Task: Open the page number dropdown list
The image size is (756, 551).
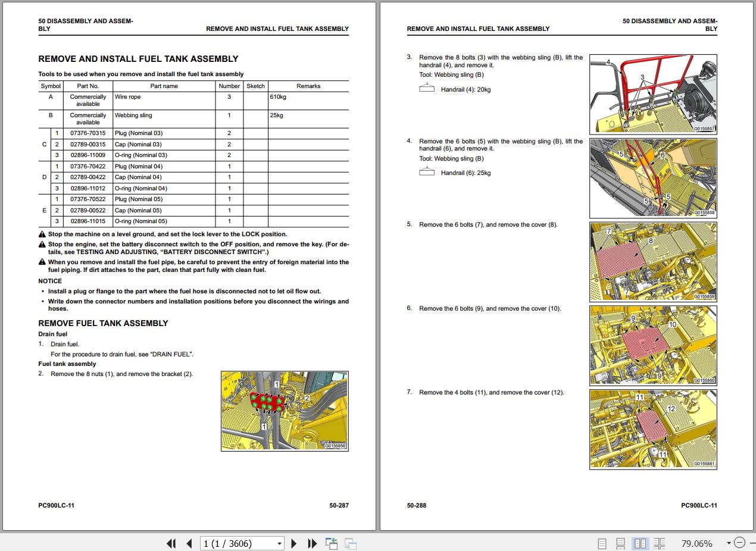Action: (x=279, y=543)
